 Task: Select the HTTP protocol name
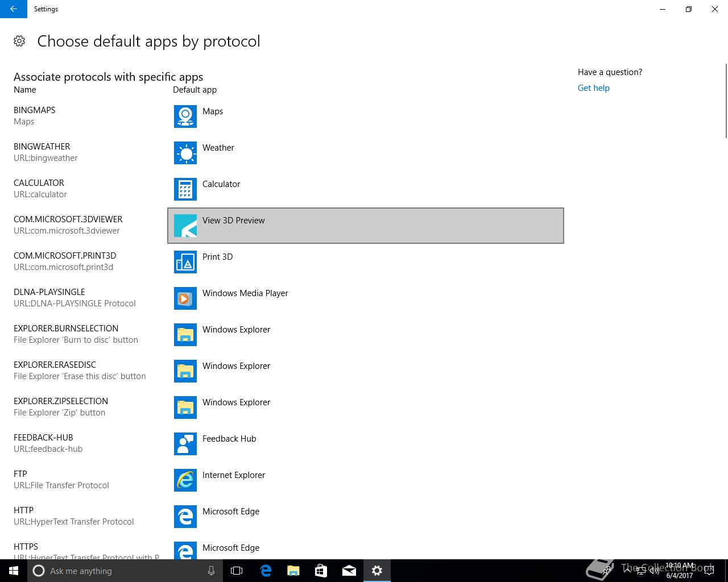(24, 510)
